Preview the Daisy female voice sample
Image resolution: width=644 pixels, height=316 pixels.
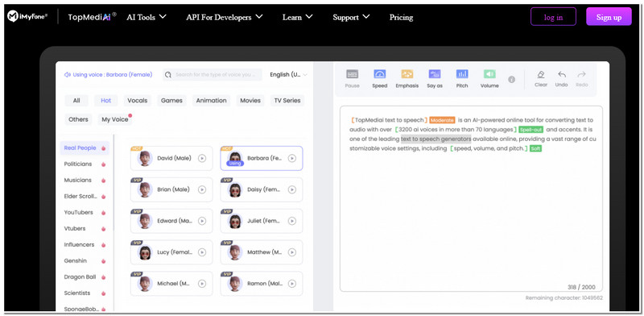(x=291, y=189)
